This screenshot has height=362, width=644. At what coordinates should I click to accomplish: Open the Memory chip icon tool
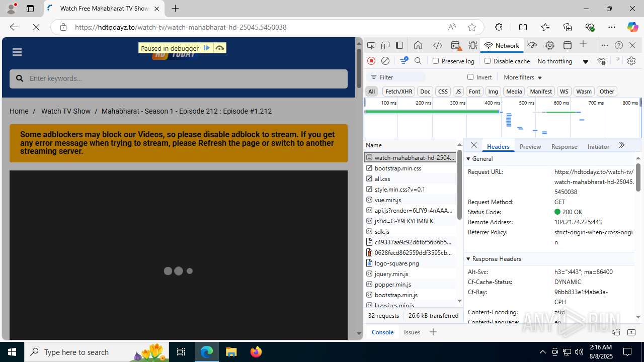coord(550,45)
